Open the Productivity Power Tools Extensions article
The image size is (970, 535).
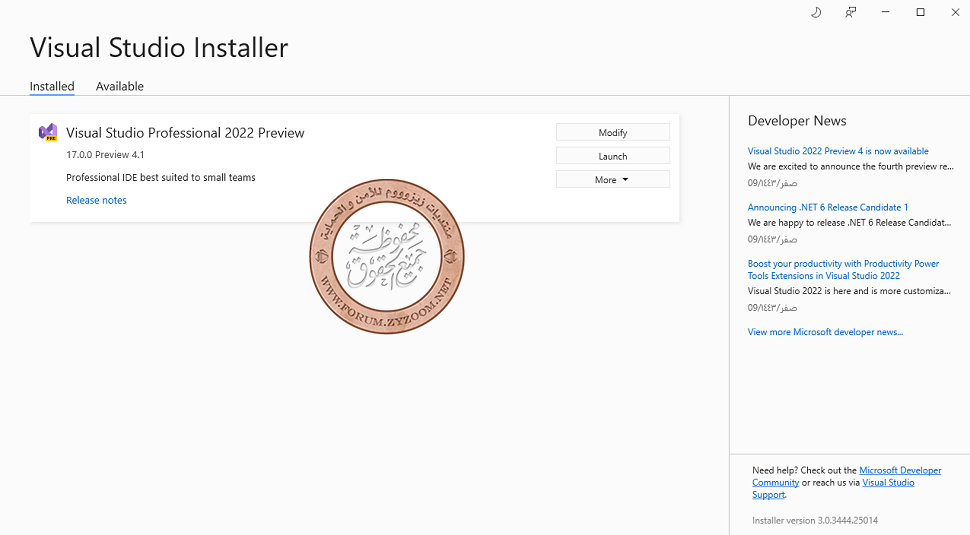[843, 270]
